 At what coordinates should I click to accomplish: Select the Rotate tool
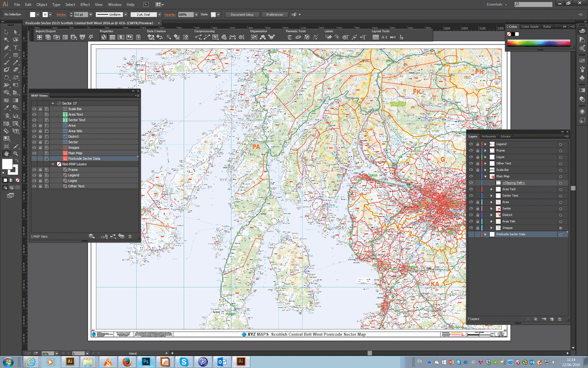(x=6, y=78)
